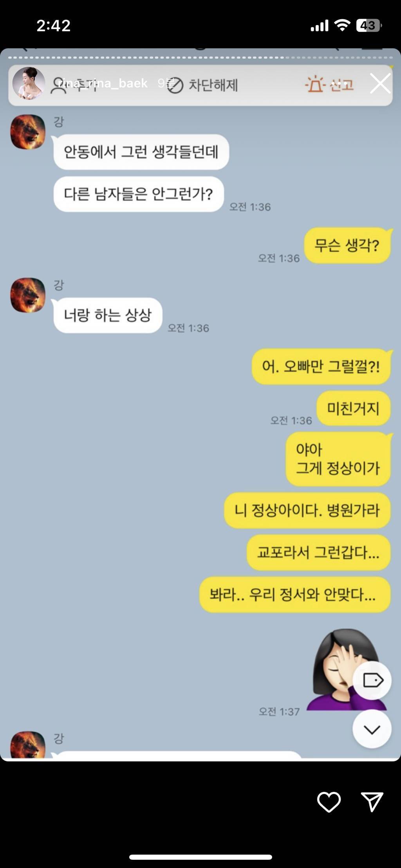Screen dimensions: 401x868
Task: Tap the add friend person icon
Action: 59,85
